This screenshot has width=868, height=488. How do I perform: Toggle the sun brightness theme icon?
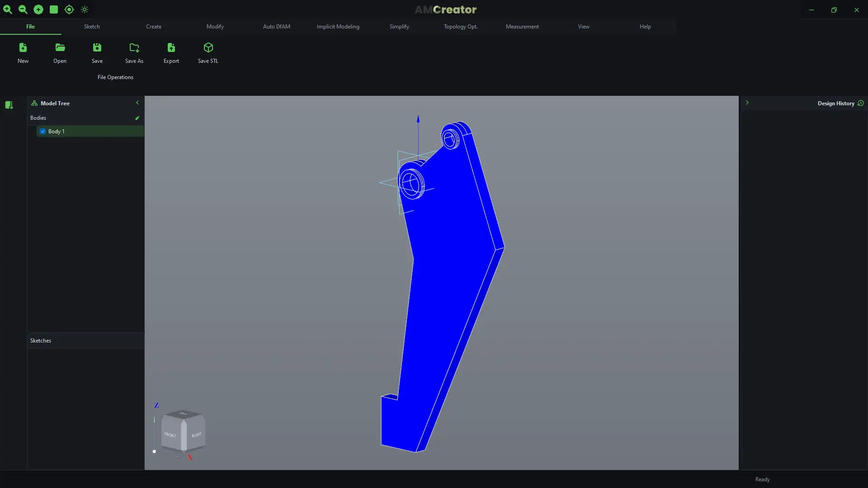85,9
